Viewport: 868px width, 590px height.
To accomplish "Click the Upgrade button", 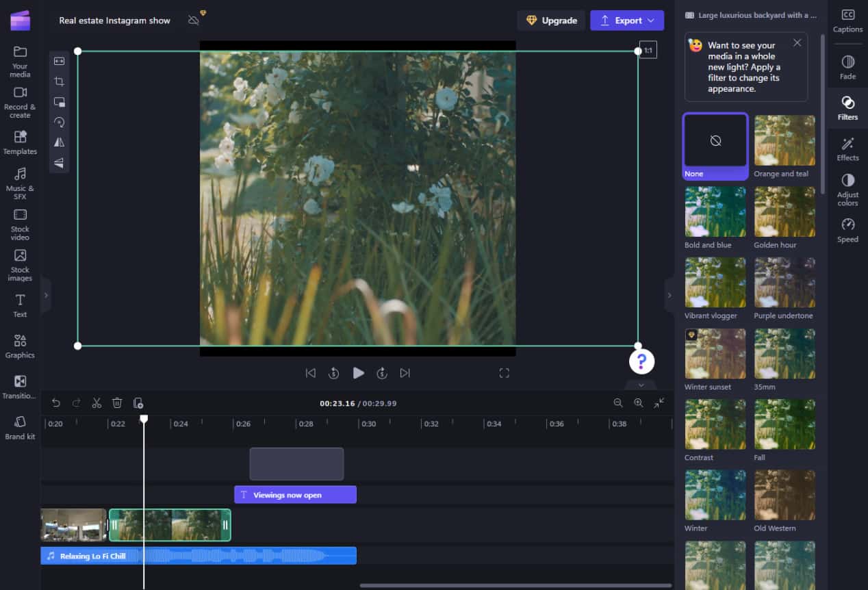I will [551, 21].
